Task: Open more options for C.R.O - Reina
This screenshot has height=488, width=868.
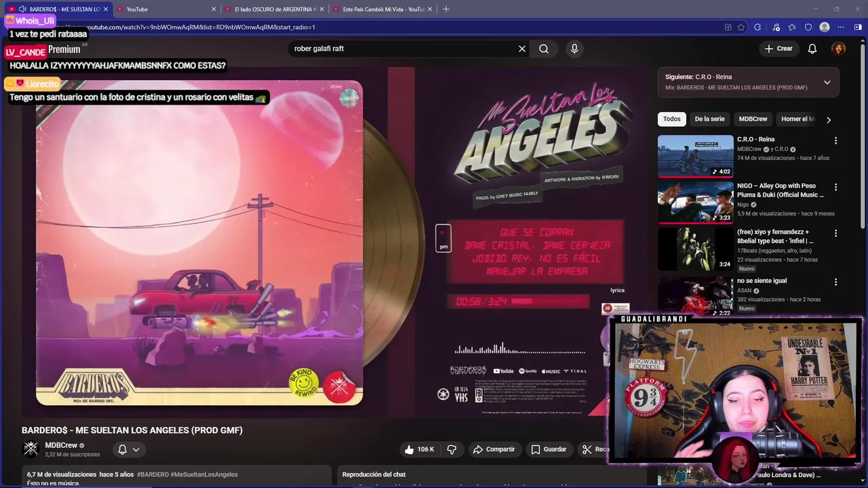Action: pyautogui.click(x=835, y=140)
